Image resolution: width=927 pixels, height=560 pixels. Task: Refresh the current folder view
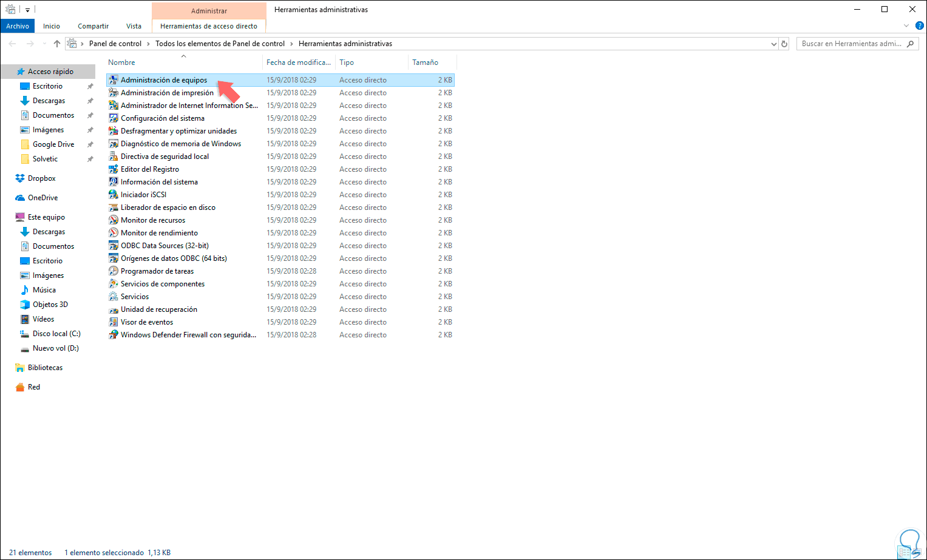[x=784, y=44]
